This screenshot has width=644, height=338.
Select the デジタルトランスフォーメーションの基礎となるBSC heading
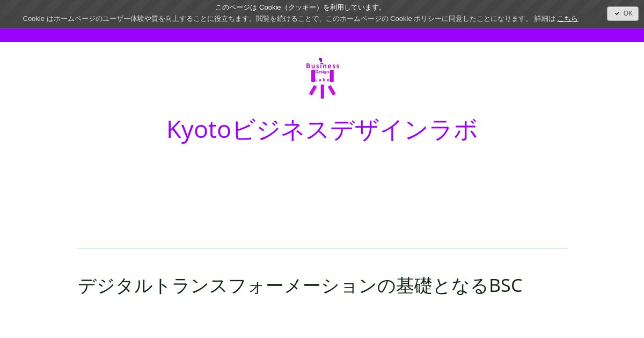[300, 285]
